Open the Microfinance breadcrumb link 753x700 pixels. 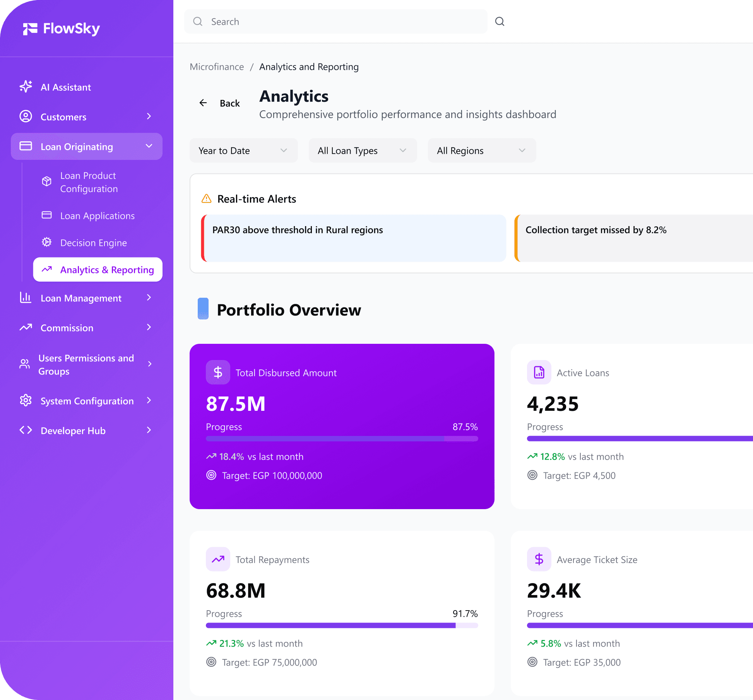[216, 67]
